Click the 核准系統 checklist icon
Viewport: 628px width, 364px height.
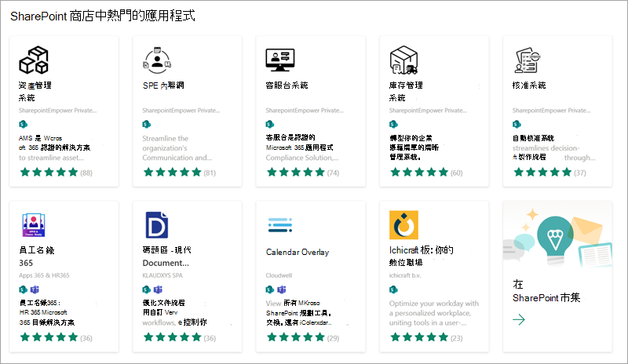coord(527,60)
